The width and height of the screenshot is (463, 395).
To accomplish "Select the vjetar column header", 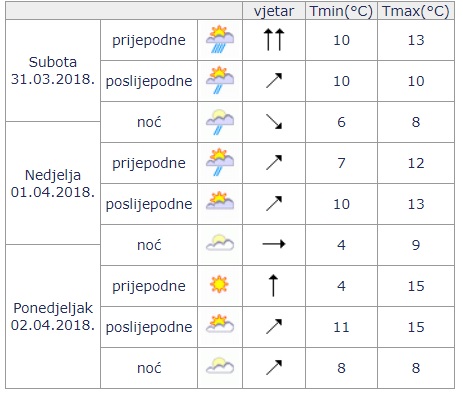I will (x=274, y=11).
